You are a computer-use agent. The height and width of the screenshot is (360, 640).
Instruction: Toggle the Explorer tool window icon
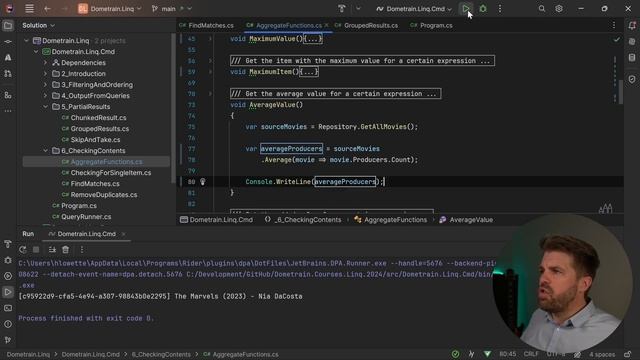[8, 26]
